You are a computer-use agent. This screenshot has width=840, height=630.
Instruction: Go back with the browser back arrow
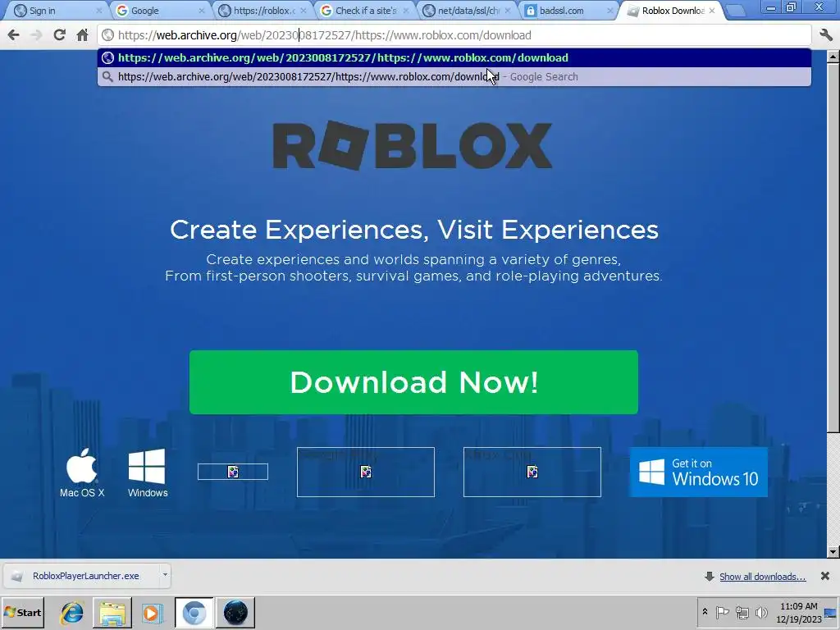click(x=14, y=35)
